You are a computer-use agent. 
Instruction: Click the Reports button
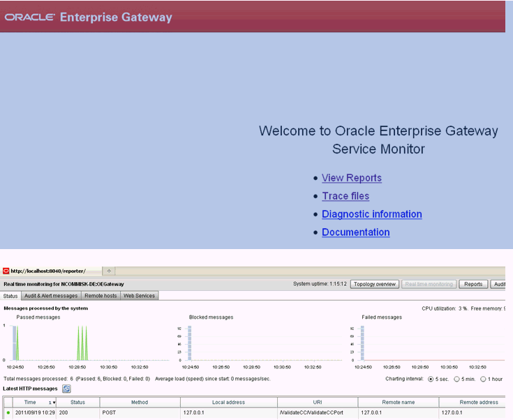coord(473,284)
